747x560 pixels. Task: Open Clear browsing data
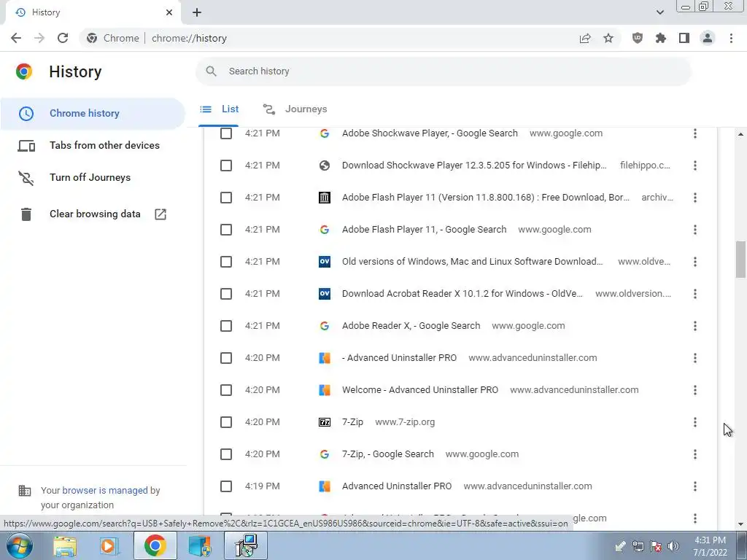pos(95,214)
